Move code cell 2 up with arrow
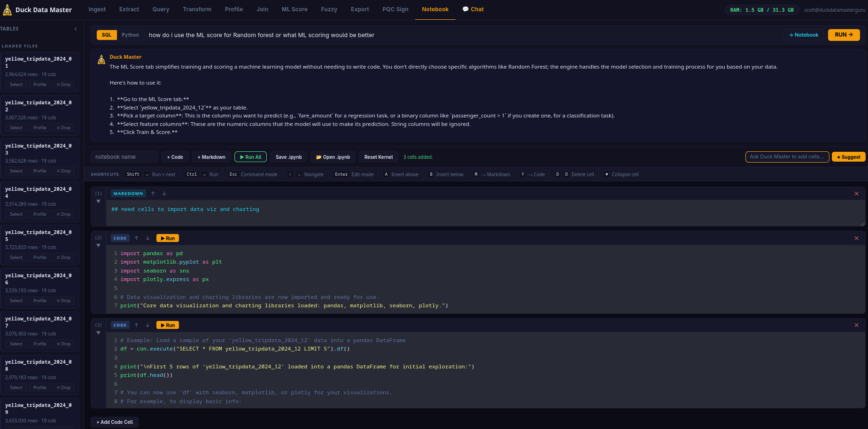Screen dimensions: 868x429 [x=136, y=238]
